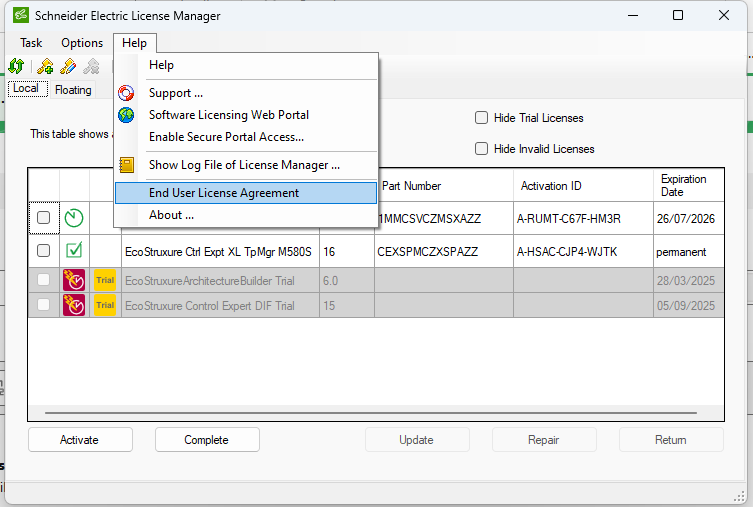753x507 pixels.
Task: Click activation ID A-HSAC-CJP4-WJTK
Action: pos(583,252)
